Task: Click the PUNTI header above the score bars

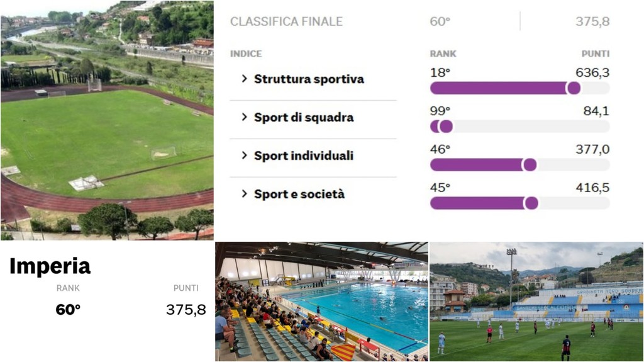Action: 595,54
